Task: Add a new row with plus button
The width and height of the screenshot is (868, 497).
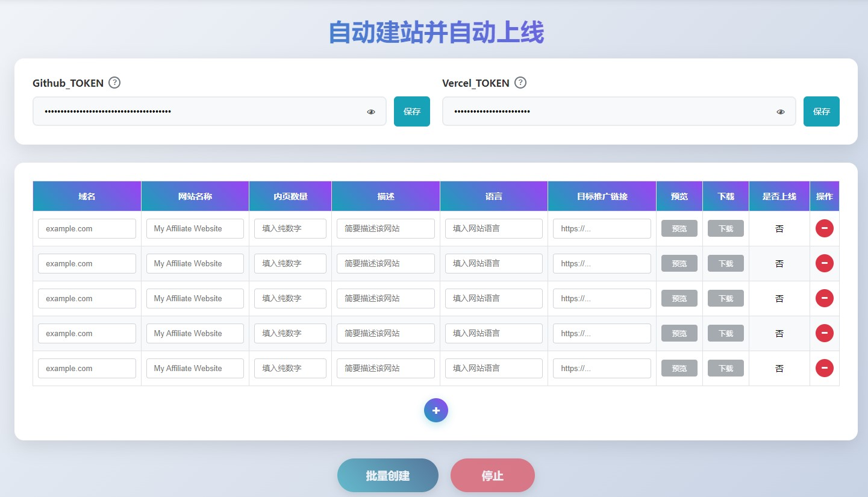Action: pos(436,410)
